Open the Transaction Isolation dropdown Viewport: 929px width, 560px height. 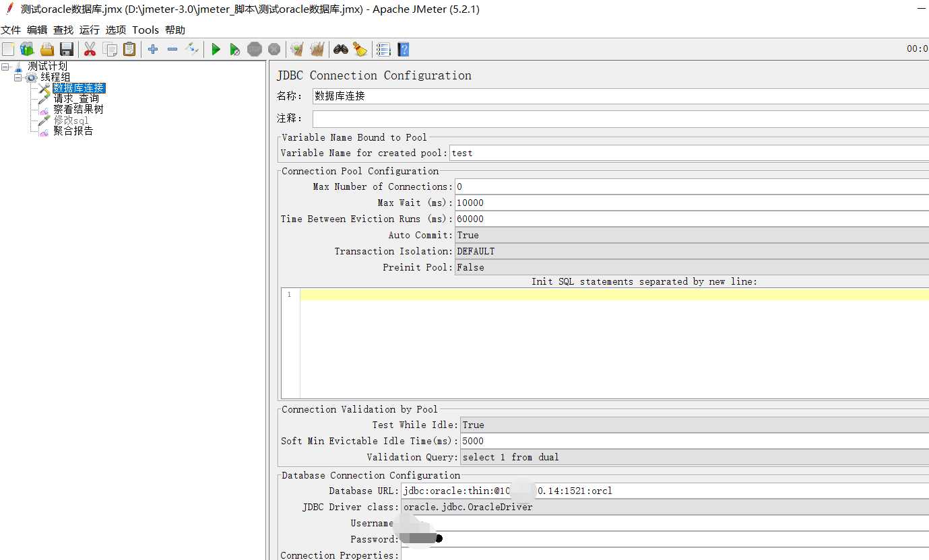pyautogui.click(x=692, y=251)
